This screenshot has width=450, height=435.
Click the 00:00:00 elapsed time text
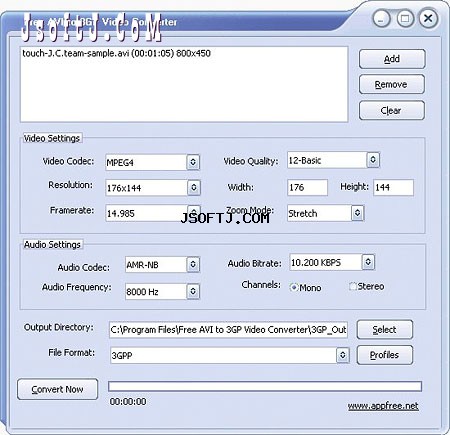click(128, 402)
